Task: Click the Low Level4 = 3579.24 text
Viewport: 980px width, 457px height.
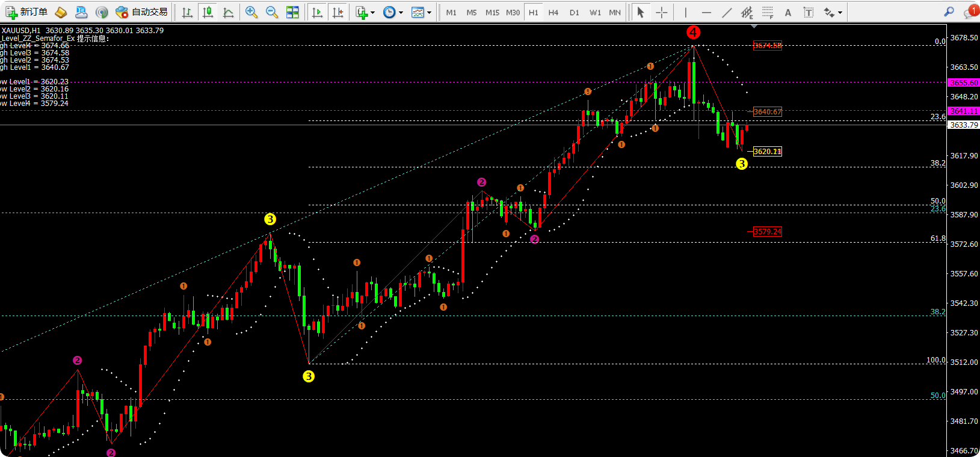Action: coord(34,104)
